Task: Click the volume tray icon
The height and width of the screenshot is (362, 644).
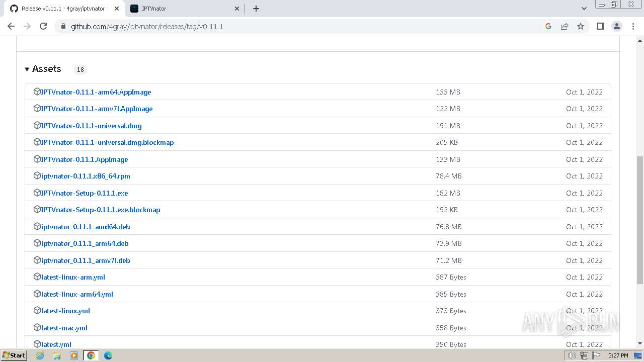Action: coord(572,355)
